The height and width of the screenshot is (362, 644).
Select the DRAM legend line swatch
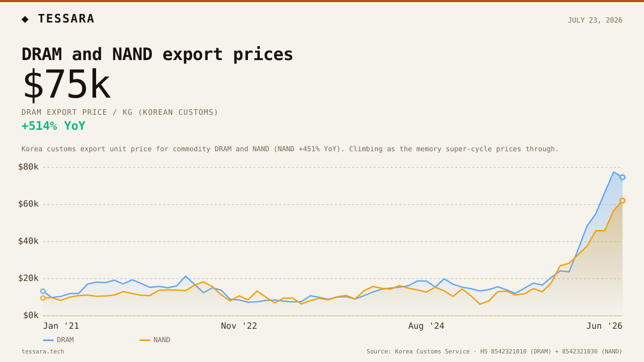[x=48, y=340]
